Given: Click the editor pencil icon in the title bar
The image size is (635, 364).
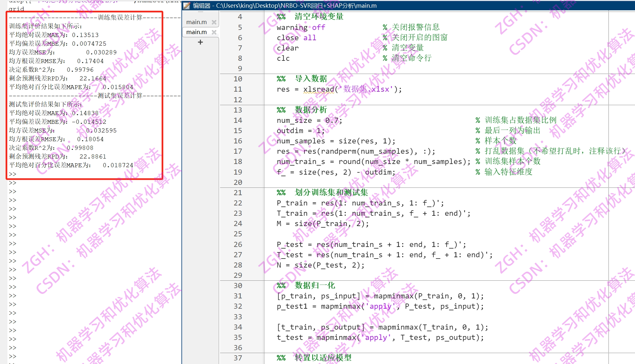Looking at the screenshot, I should 186,5.
